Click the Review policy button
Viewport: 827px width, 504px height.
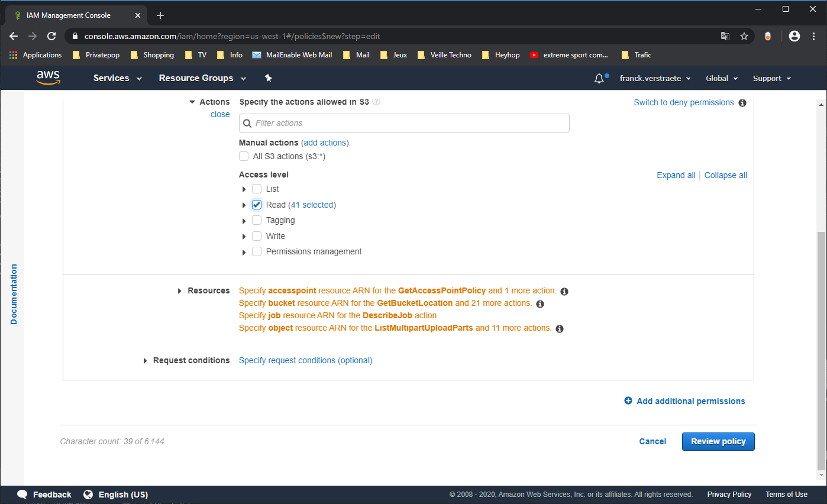[x=718, y=441]
